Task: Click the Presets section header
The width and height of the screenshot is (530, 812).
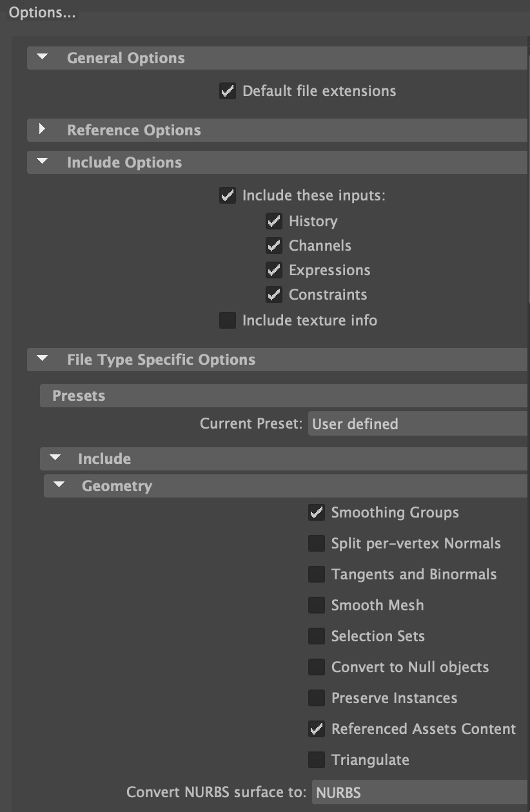Action: click(284, 396)
